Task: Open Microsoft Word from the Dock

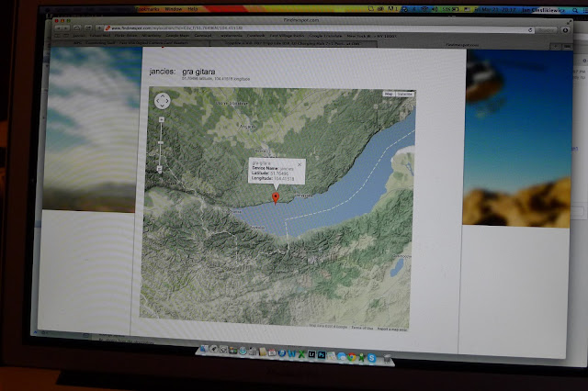Action: (292, 353)
